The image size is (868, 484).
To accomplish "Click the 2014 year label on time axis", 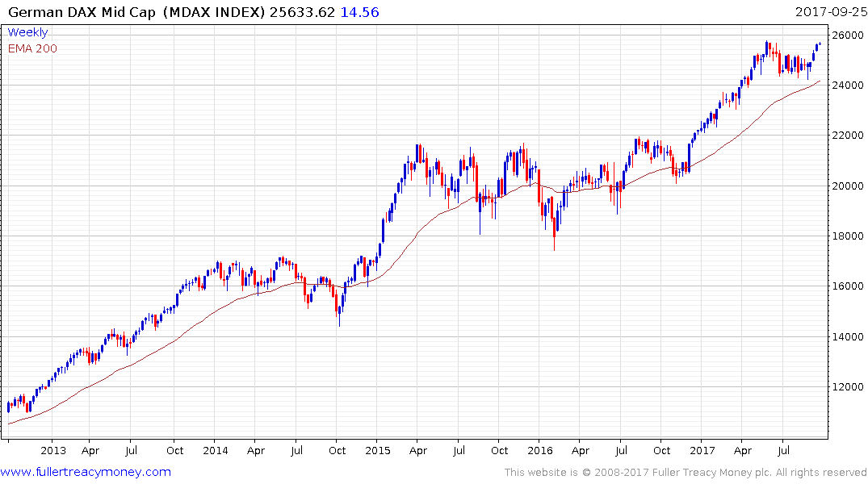I will [216, 450].
